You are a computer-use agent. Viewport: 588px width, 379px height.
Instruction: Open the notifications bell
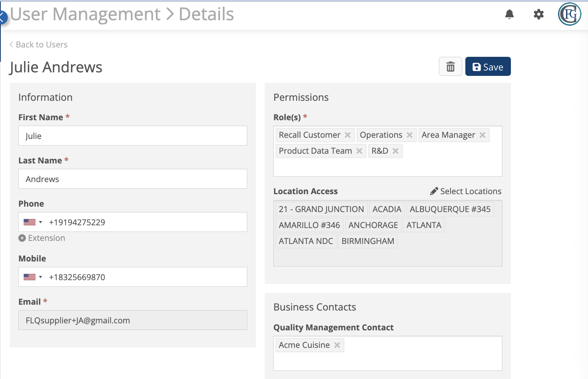pos(509,14)
